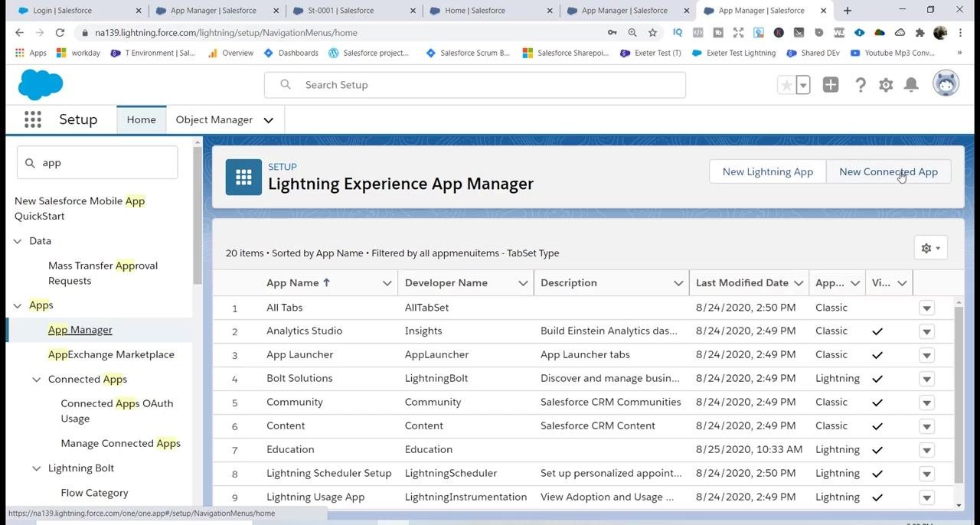Click the list view controls gear button

[931, 248]
